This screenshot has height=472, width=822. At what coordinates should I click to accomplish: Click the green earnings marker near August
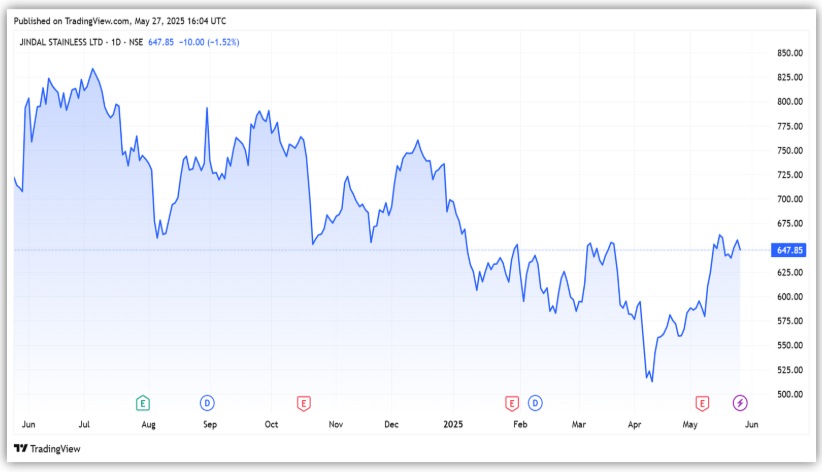tap(144, 403)
